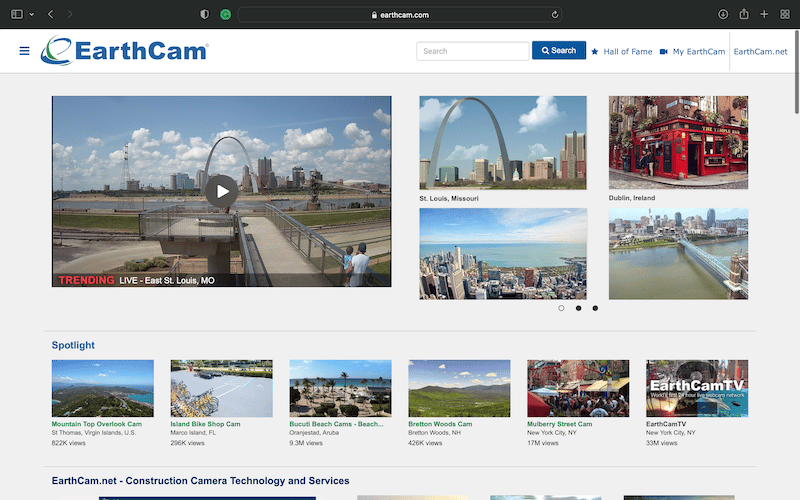Open Island Bike Shop Cam thumbnail

tap(221, 388)
